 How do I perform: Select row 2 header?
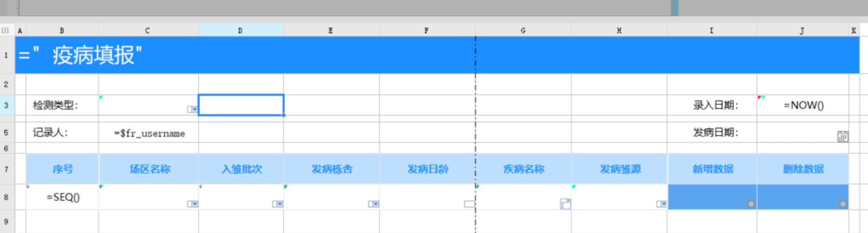pyautogui.click(x=6, y=84)
